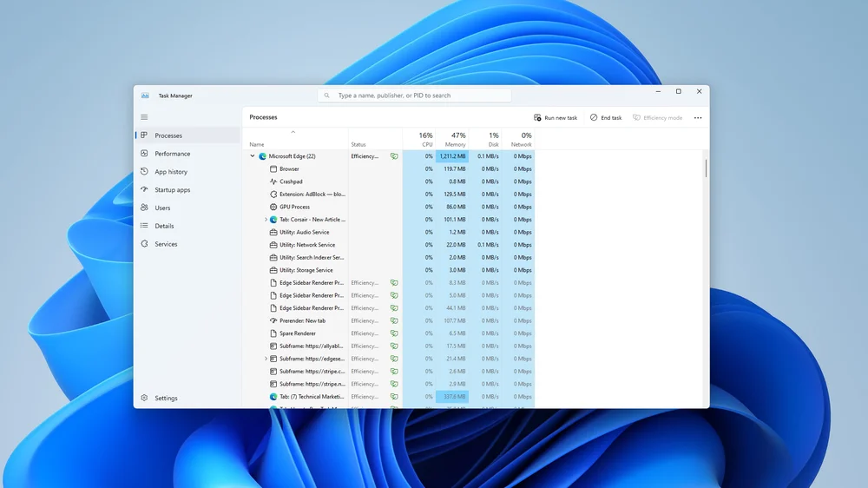
Task: Open Startup apps from the sidebar
Action: point(172,190)
